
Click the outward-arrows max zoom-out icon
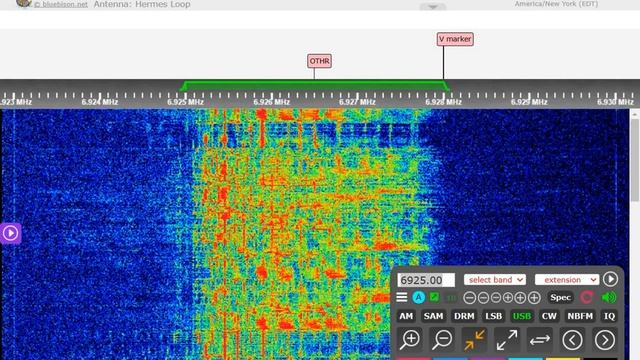coord(507,340)
